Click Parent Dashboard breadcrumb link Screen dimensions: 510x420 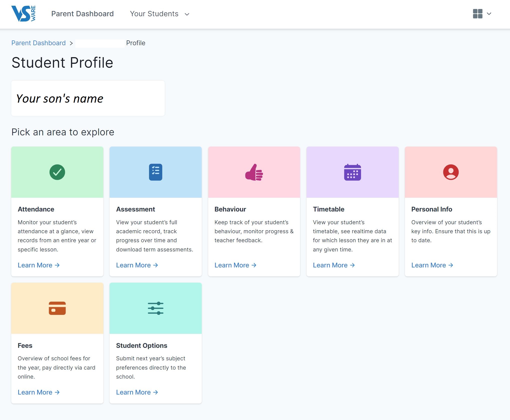38,43
